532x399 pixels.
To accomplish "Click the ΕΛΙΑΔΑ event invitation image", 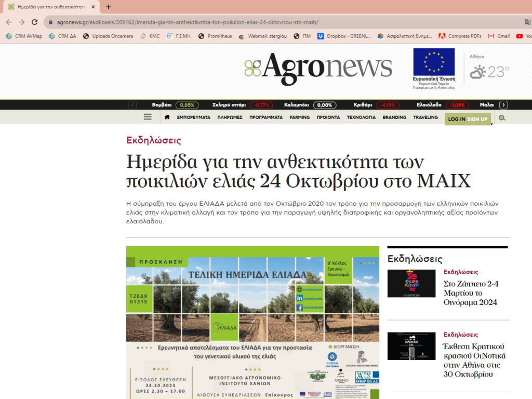I will coord(252,322).
